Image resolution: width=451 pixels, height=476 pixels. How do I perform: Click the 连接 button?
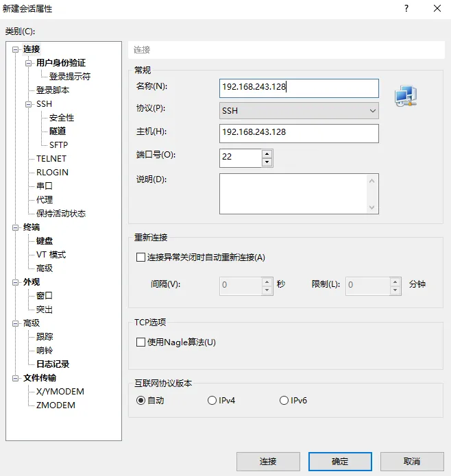pos(268,462)
